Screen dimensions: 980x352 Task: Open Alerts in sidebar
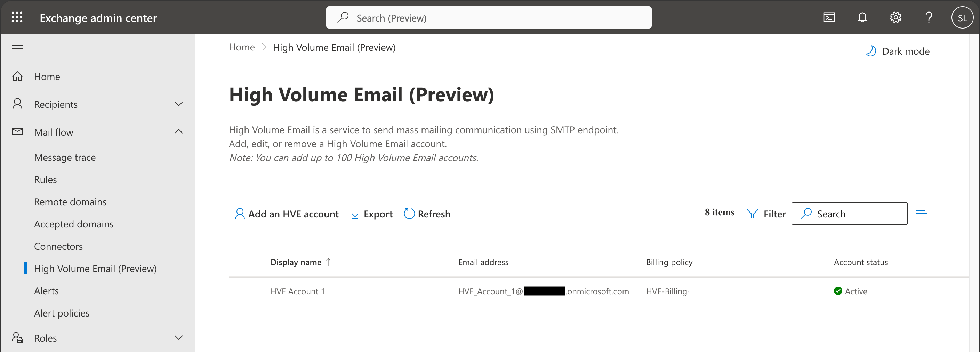click(46, 291)
